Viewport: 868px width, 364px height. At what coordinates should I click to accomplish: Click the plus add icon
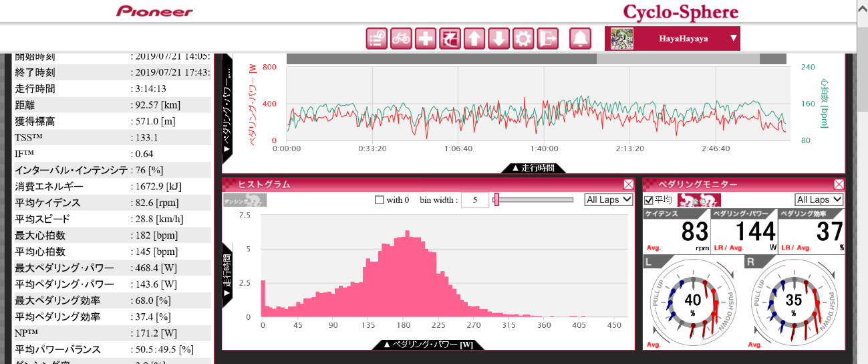tap(425, 39)
